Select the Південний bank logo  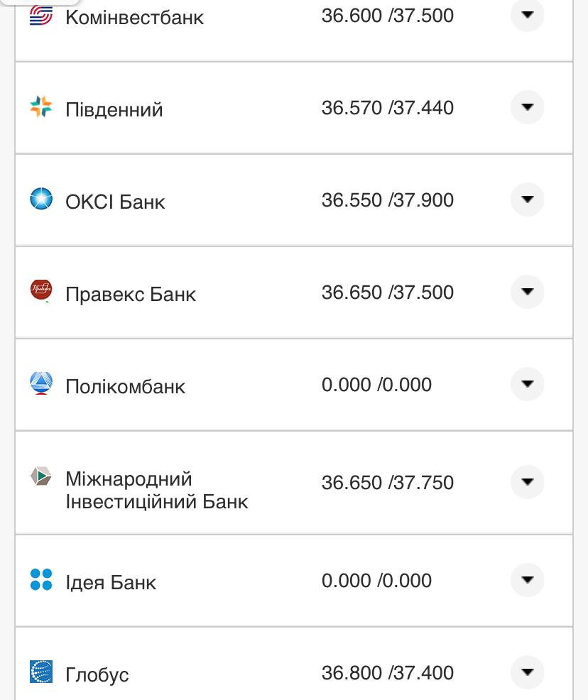coord(40,107)
